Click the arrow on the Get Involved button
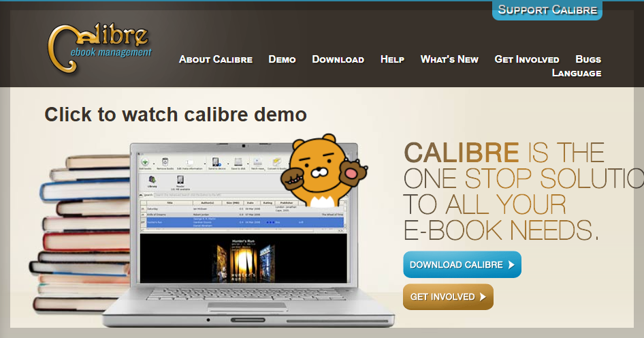This screenshot has width=644, height=338. click(x=483, y=297)
